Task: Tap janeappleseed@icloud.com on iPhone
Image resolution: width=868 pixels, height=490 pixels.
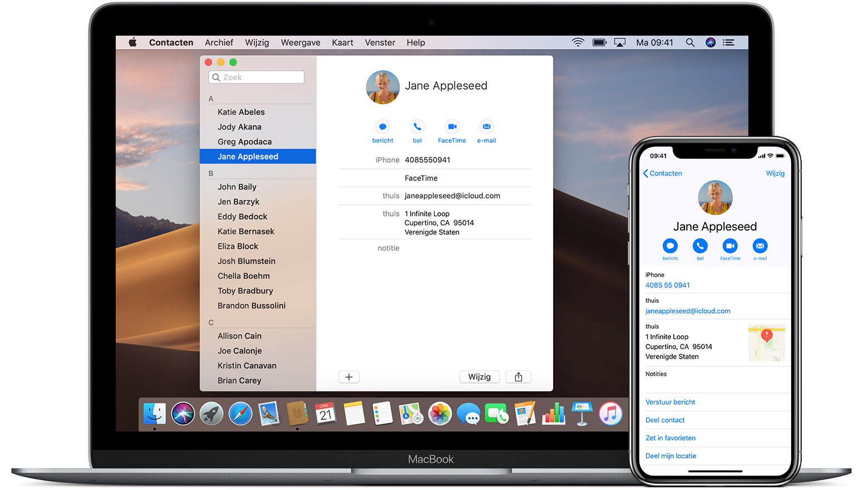Action: [688, 311]
